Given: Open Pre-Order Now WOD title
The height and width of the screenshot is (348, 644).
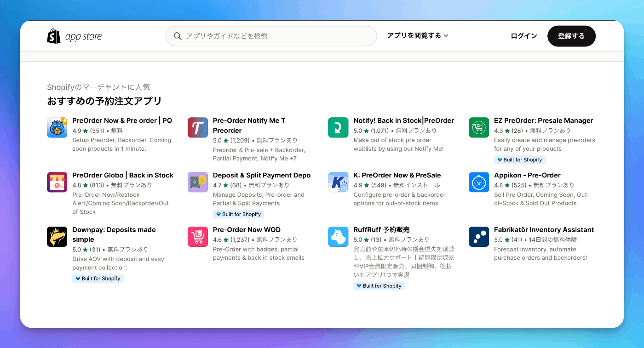Looking at the screenshot, I should tap(247, 230).
